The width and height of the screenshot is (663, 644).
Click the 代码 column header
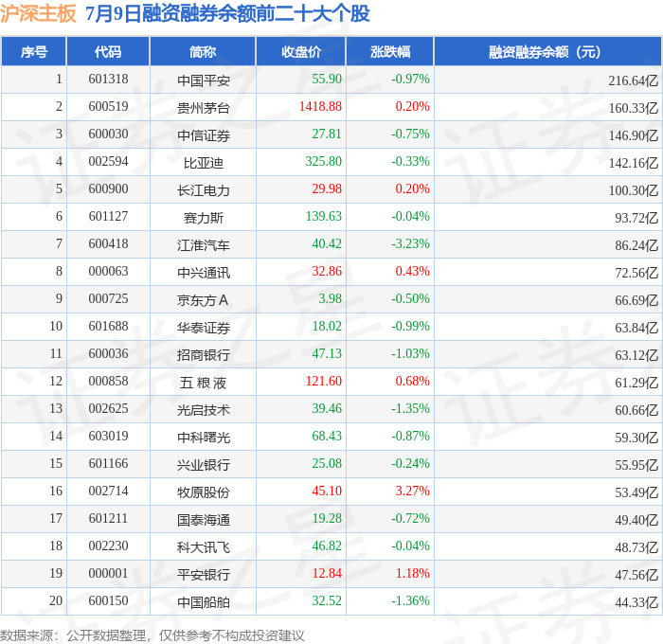click(108, 51)
